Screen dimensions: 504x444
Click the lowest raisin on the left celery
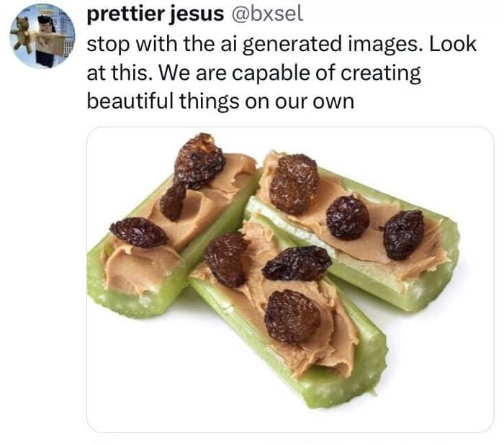tap(138, 232)
